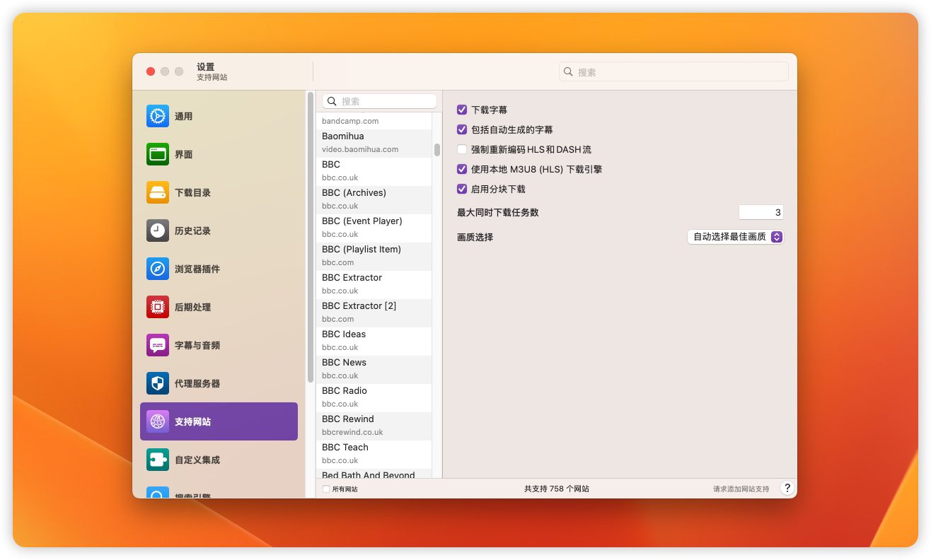Click the 历史记录 clock icon
Screen dimensions: 931x560
pyautogui.click(x=158, y=231)
